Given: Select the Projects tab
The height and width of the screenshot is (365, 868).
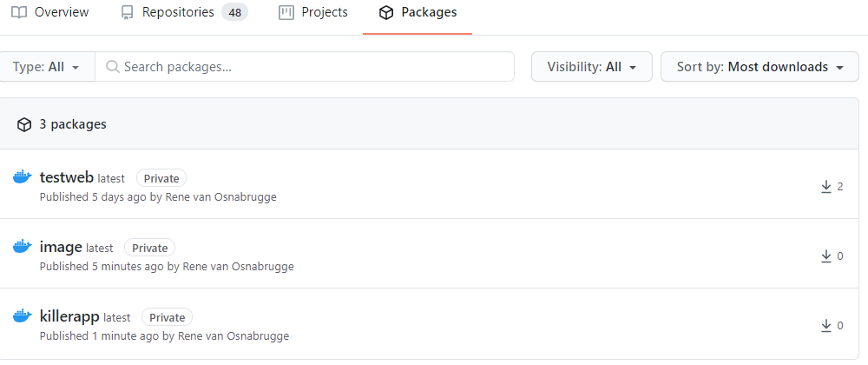Looking at the screenshot, I should tap(313, 13).
